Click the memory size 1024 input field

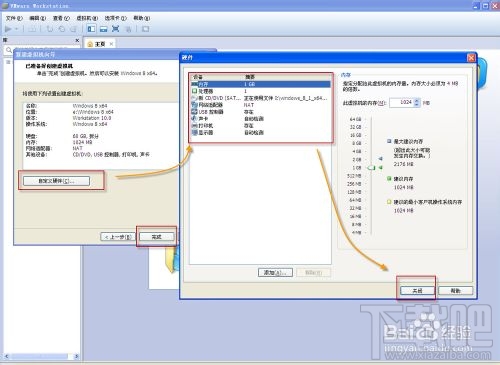pos(402,102)
